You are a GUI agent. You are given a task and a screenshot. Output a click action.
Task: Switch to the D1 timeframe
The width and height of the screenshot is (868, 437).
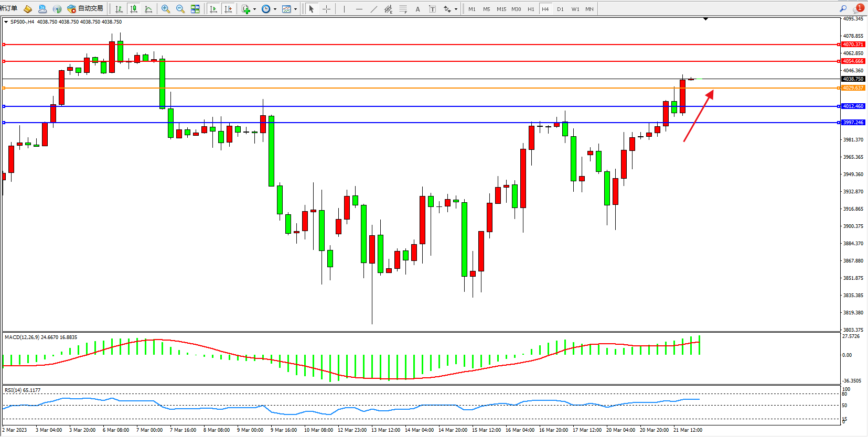coord(560,9)
